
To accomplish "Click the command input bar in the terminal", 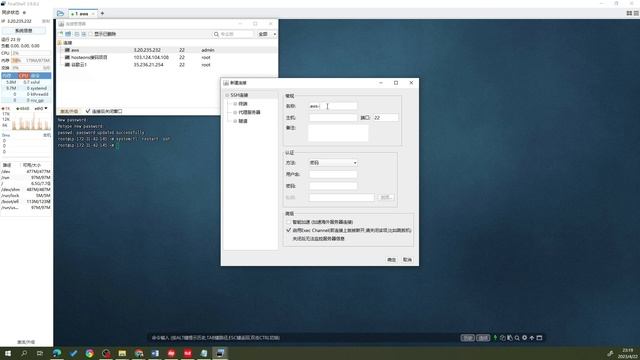I will click(x=302, y=338).
